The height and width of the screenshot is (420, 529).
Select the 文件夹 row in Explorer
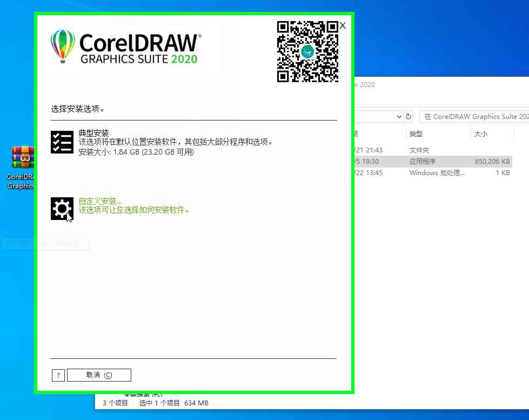pyautogui.click(x=432, y=150)
